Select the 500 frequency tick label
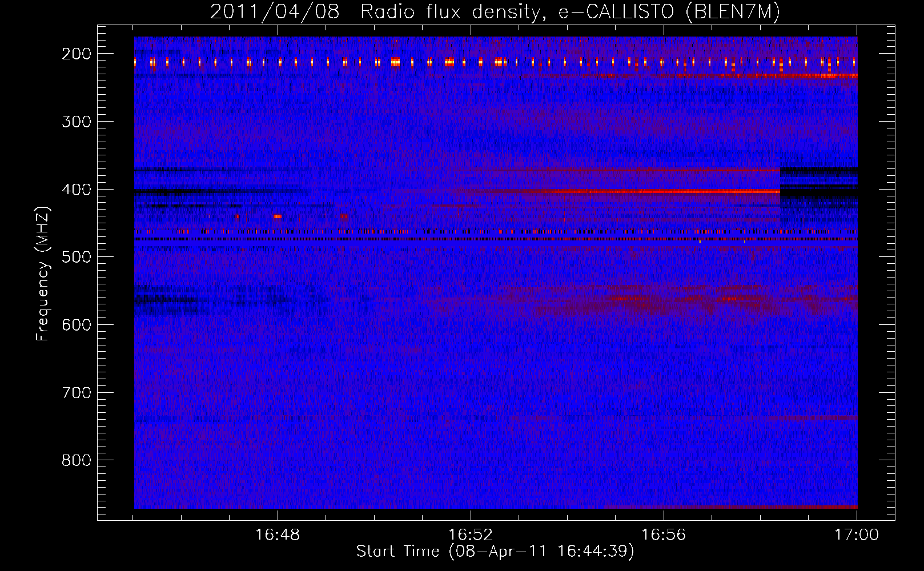The image size is (924, 571). coord(77,257)
